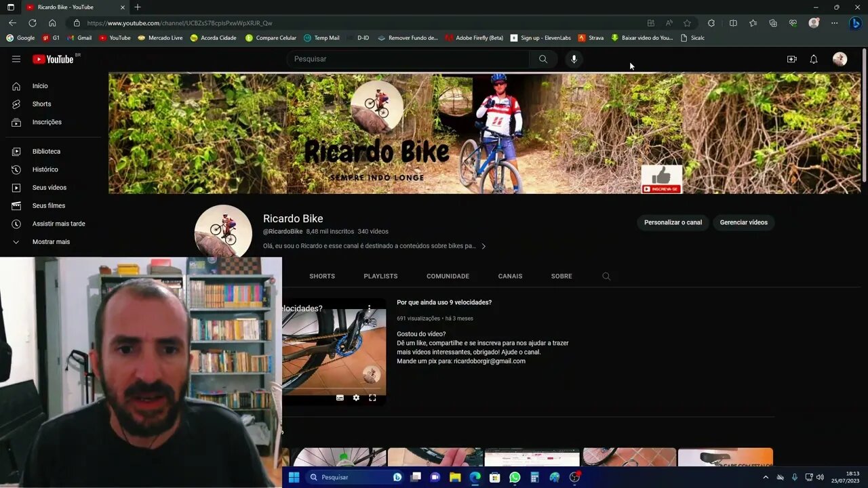Open Edge collections icon
This screenshot has height=488, width=868.
[773, 23]
